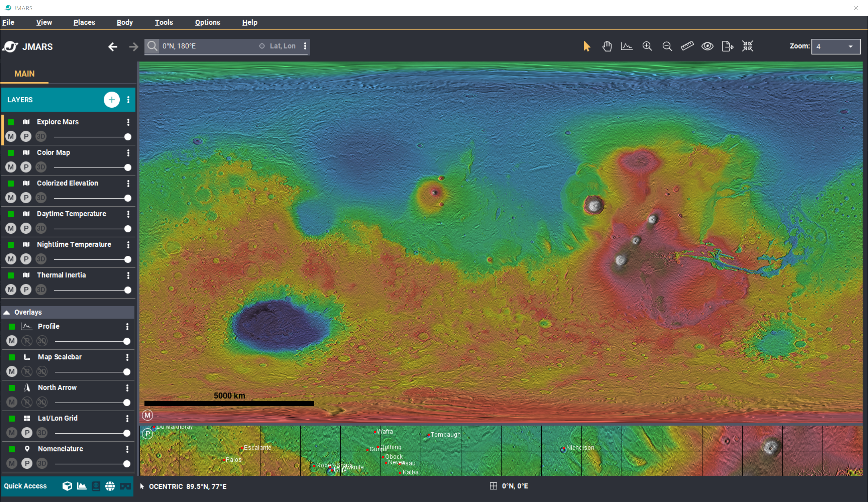The height and width of the screenshot is (502, 868).
Task: Toggle Explore Mars layer visibility square
Action: tap(11, 122)
